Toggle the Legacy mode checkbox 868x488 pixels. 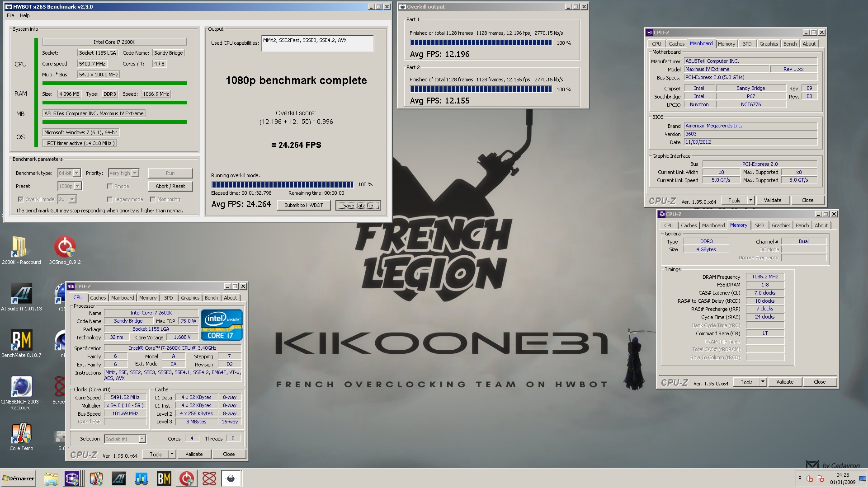click(x=110, y=199)
